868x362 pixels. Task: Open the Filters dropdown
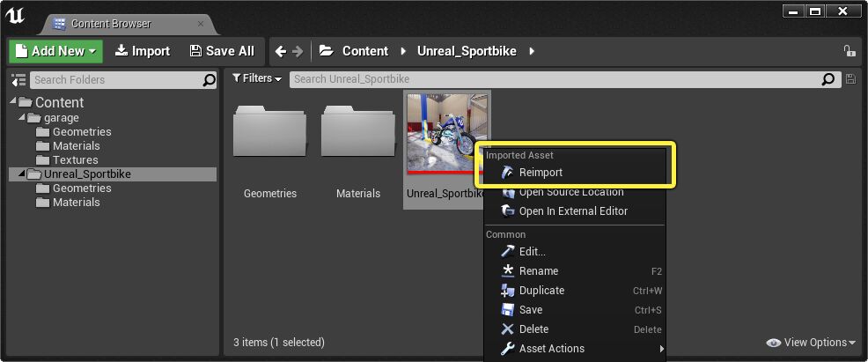pyautogui.click(x=257, y=78)
